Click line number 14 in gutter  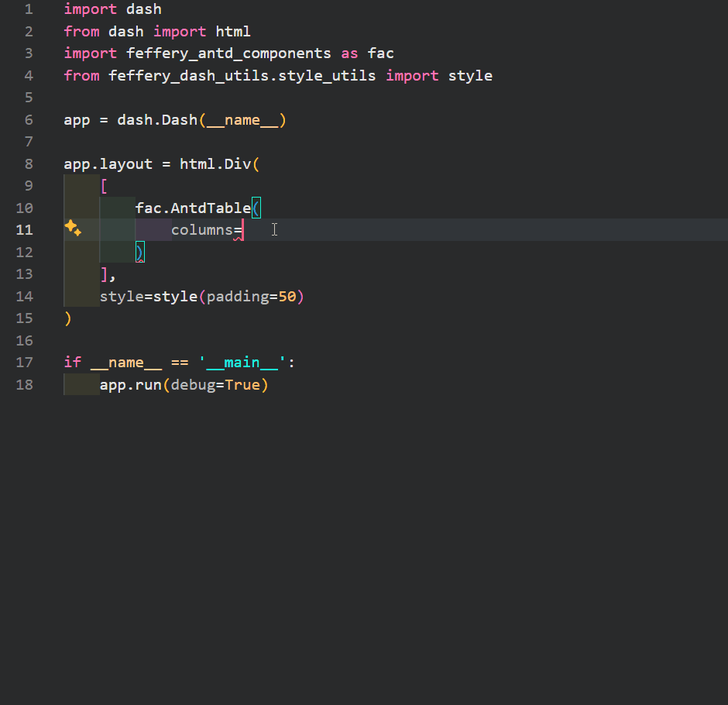pos(25,296)
